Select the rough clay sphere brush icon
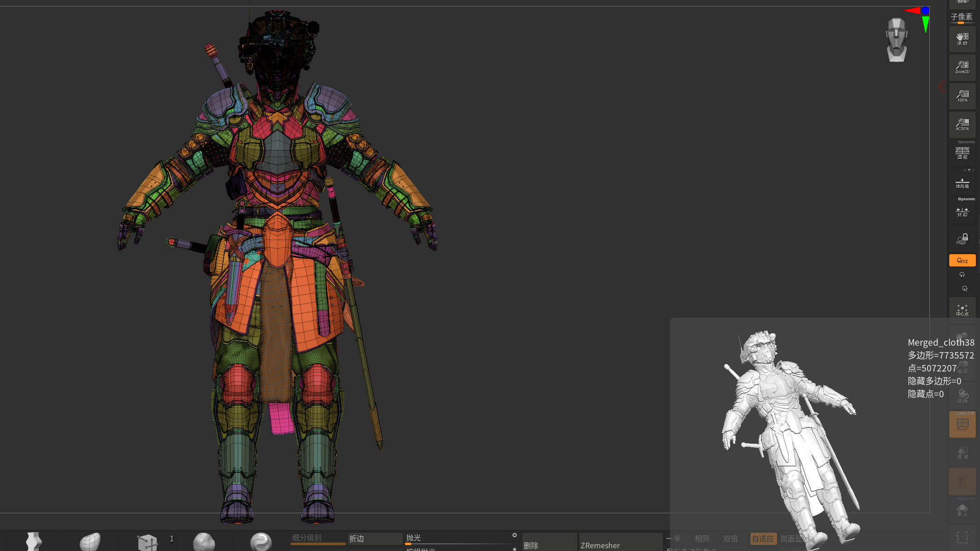 click(204, 541)
